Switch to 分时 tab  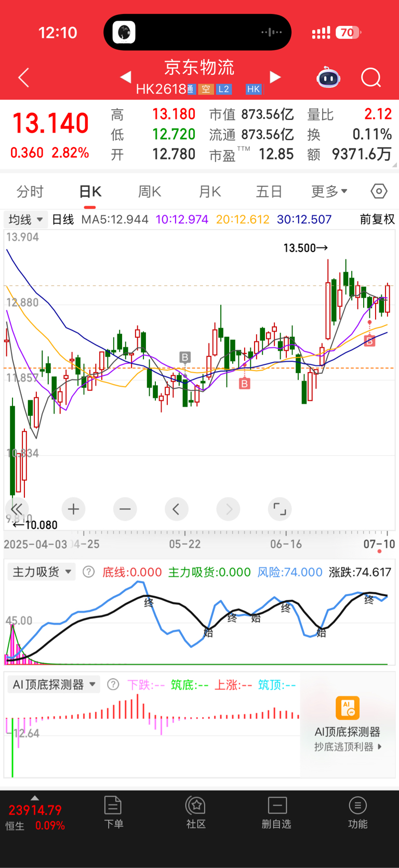coord(30,192)
